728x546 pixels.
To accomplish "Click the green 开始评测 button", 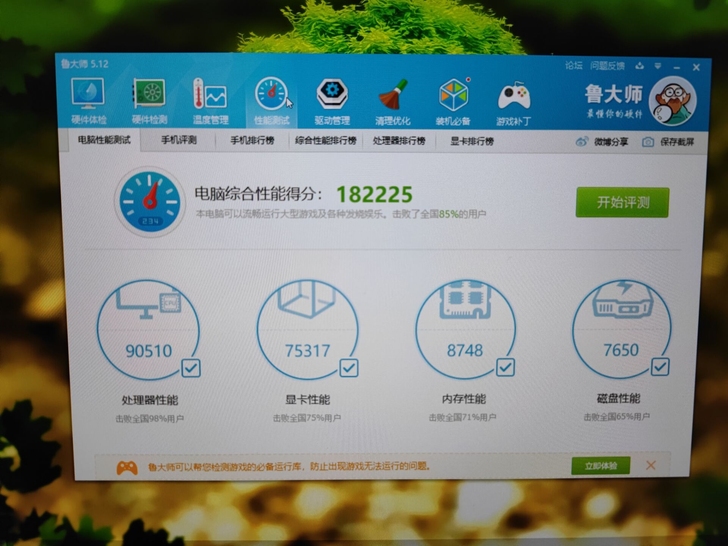I will 623,202.
